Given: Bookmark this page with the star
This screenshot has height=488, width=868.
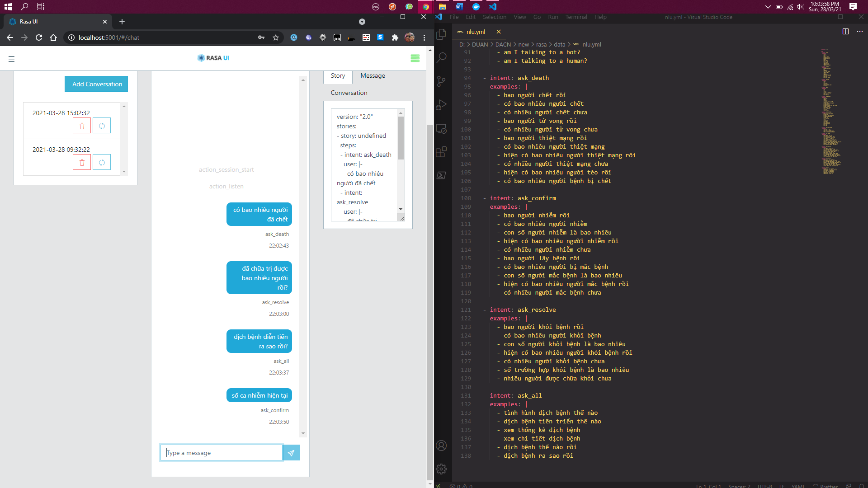Looking at the screenshot, I should (x=276, y=38).
